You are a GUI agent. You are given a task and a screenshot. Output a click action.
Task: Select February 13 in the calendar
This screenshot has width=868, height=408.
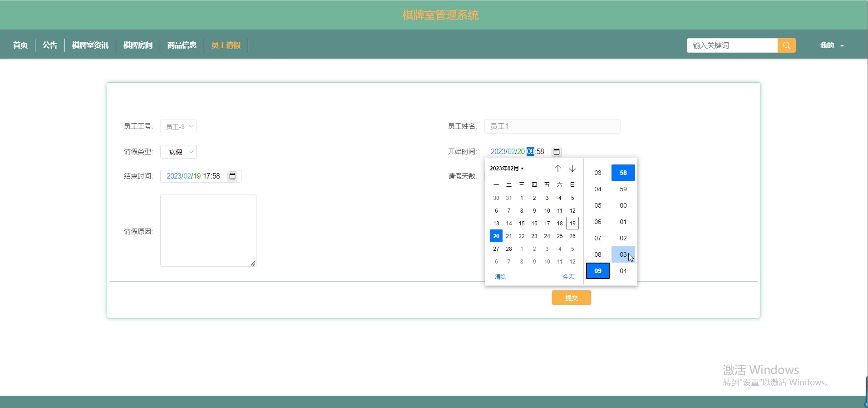(x=496, y=223)
